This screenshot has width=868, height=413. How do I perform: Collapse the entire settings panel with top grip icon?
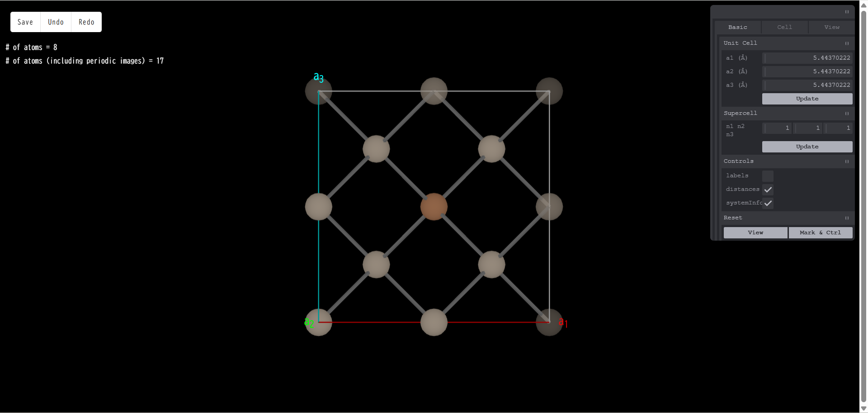pos(846,12)
